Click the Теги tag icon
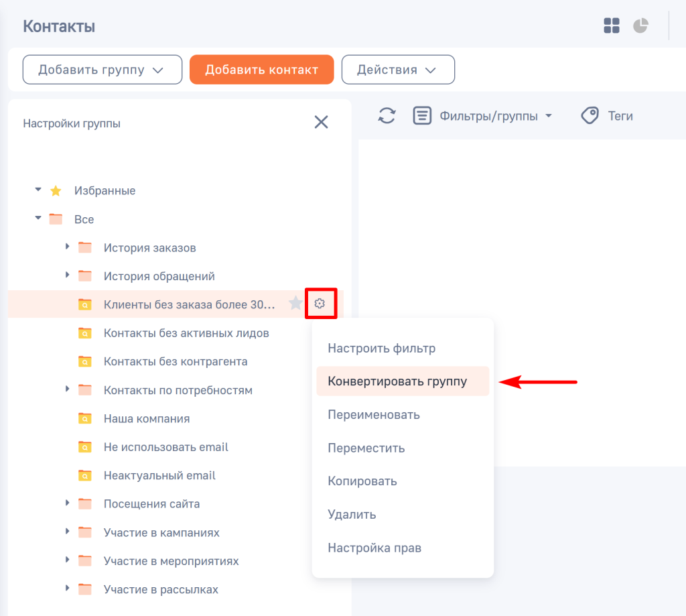The height and width of the screenshot is (616, 686). pyautogui.click(x=590, y=116)
